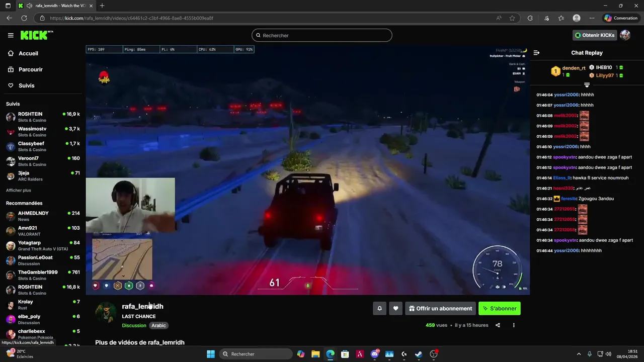Add page to favorites star icon

pos(512,18)
